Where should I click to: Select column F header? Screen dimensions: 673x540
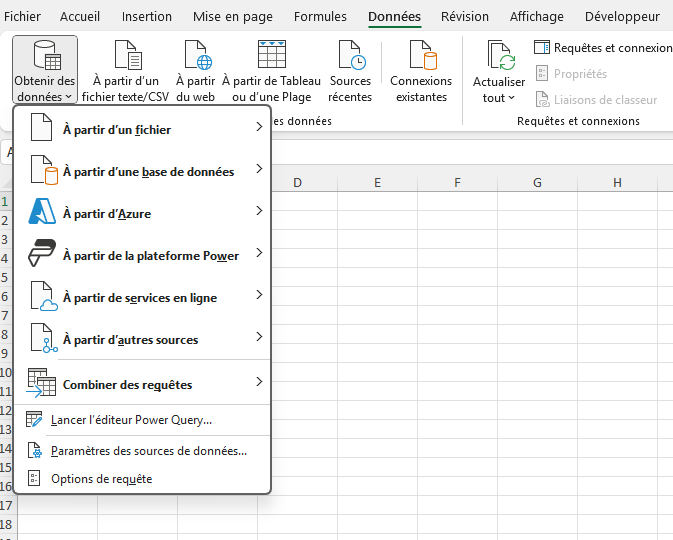(x=457, y=182)
